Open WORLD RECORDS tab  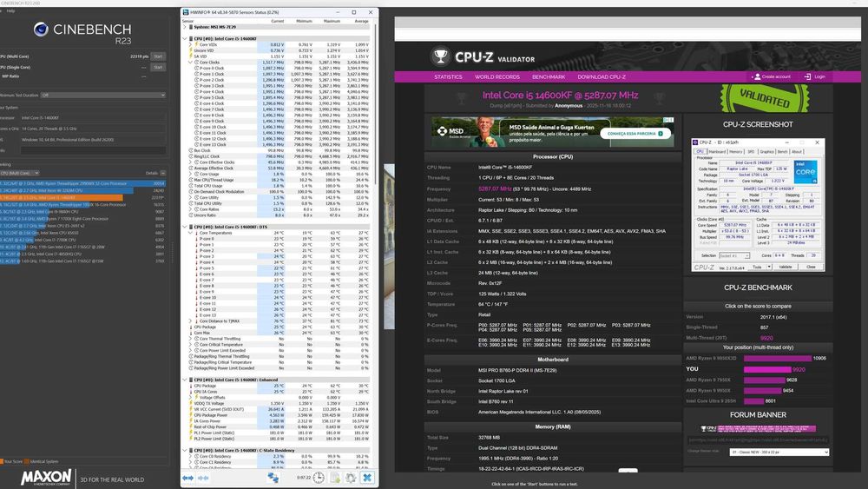point(497,77)
